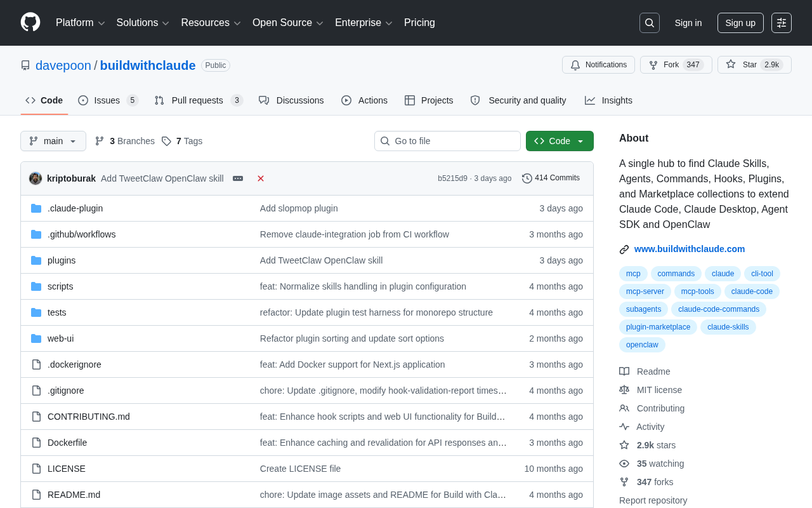Click the Dockerfile file icon
The width and height of the screenshot is (812, 508).
point(36,443)
